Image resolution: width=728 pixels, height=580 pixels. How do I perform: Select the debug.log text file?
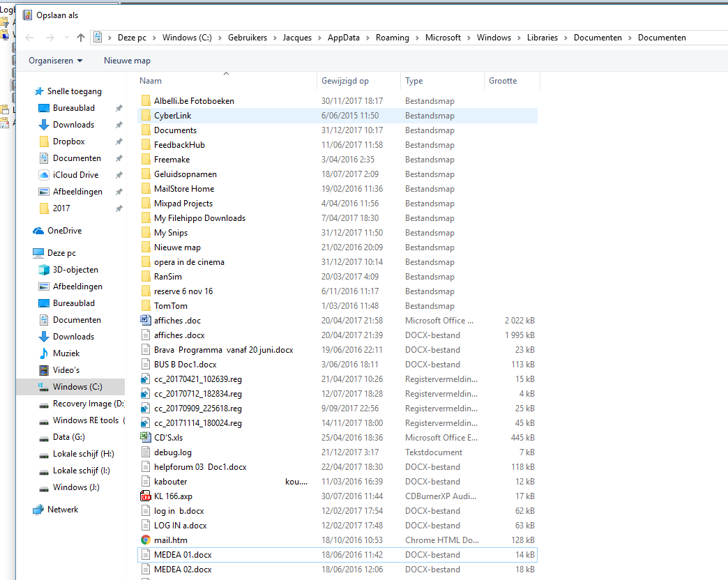click(x=338, y=452)
